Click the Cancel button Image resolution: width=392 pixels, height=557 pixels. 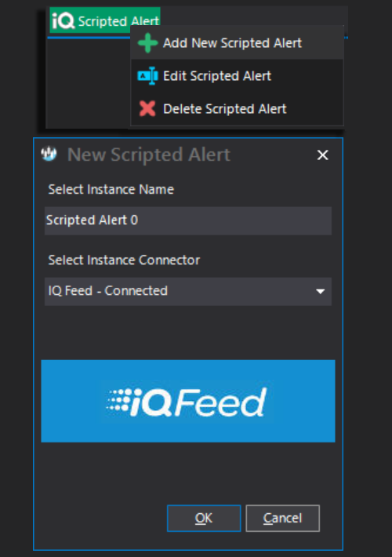pos(283,519)
